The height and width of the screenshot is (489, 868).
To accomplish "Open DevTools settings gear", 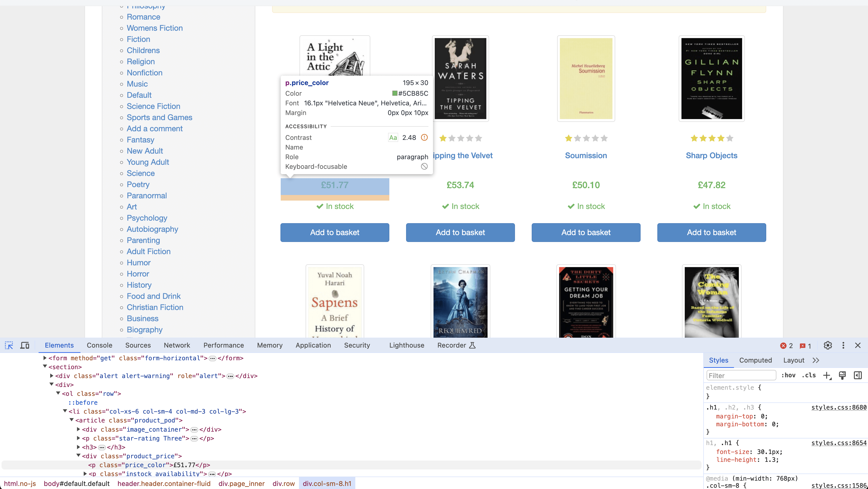I will (x=828, y=346).
